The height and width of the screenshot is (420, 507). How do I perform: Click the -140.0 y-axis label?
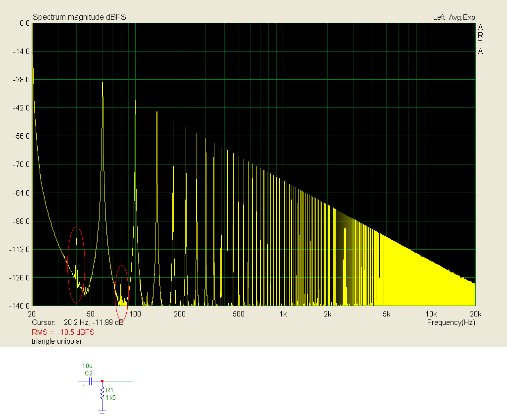click(x=20, y=306)
